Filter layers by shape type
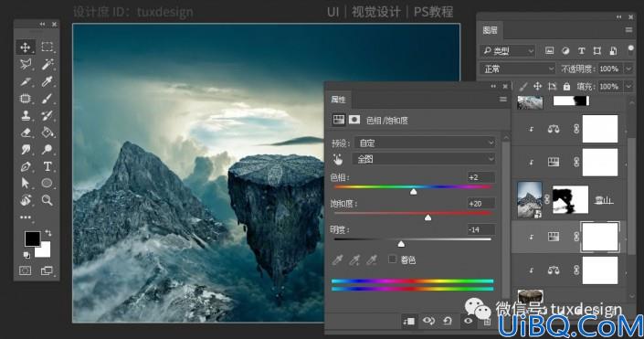 tap(597, 50)
